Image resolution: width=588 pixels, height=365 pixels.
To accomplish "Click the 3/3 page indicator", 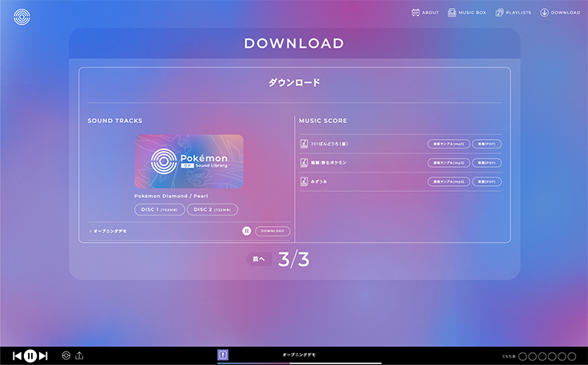I will click(x=294, y=259).
